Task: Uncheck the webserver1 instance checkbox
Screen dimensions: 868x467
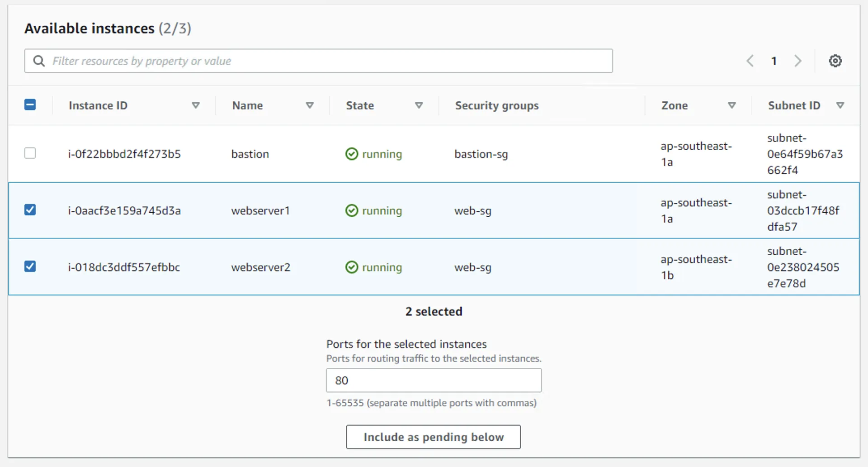Action: click(x=30, y=210)
